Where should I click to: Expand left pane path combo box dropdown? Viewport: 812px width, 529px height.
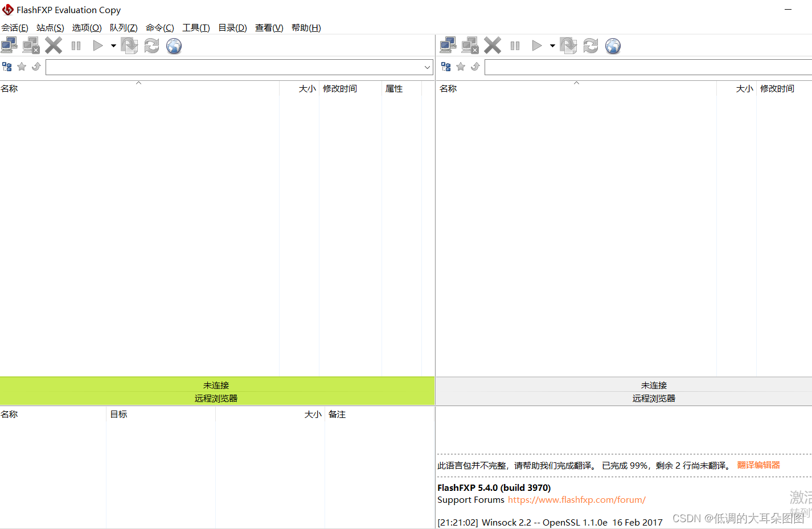click(427, 67)
